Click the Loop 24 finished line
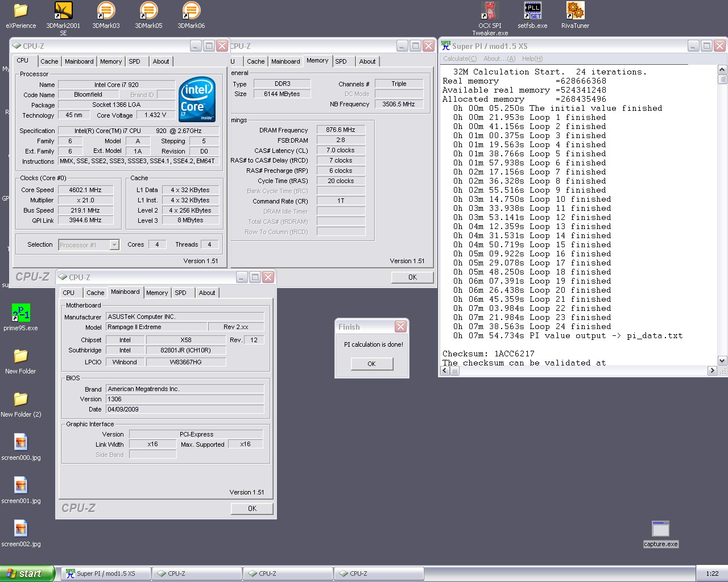The image size is (728, 582). [532, 326]
